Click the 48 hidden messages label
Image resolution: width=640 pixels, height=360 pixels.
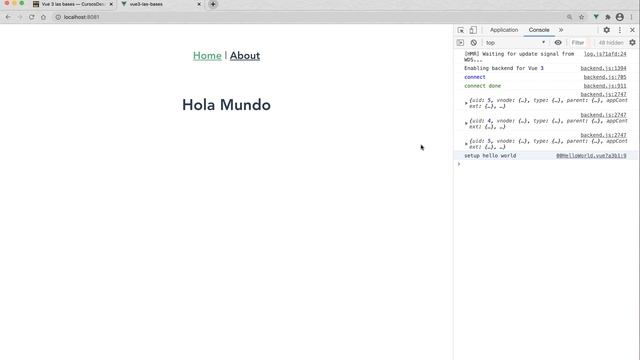(611, 42)
